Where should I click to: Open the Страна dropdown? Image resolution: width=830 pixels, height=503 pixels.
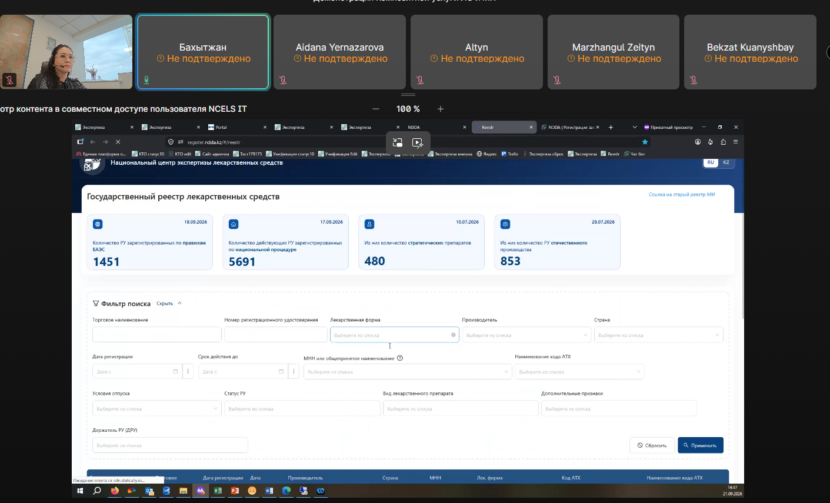coord(658,335)
